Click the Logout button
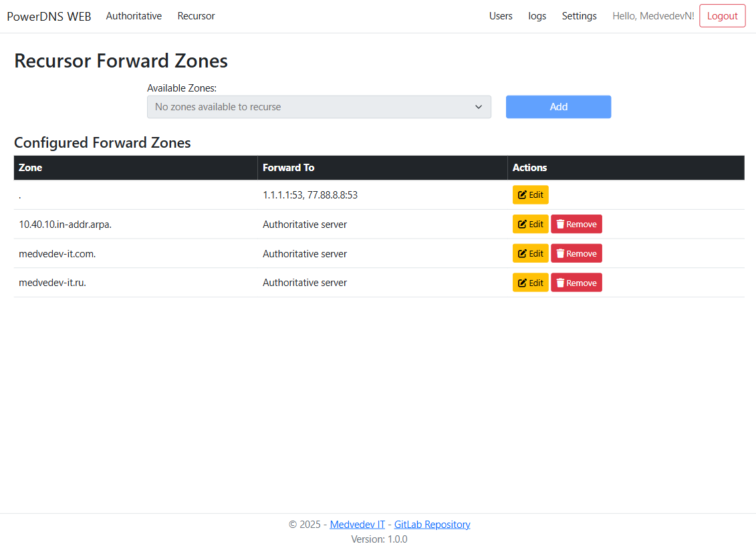 723,16
